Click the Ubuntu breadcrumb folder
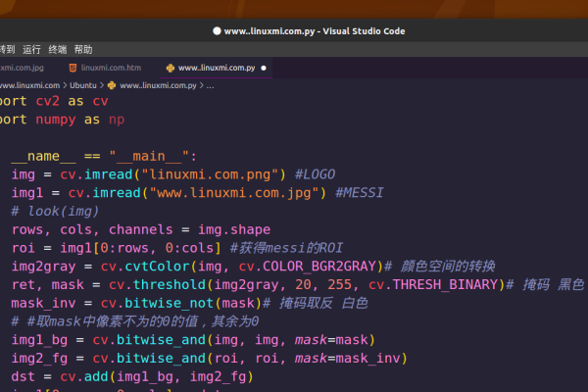The height and width of the screenshot is (392, 588). (83, 85)
